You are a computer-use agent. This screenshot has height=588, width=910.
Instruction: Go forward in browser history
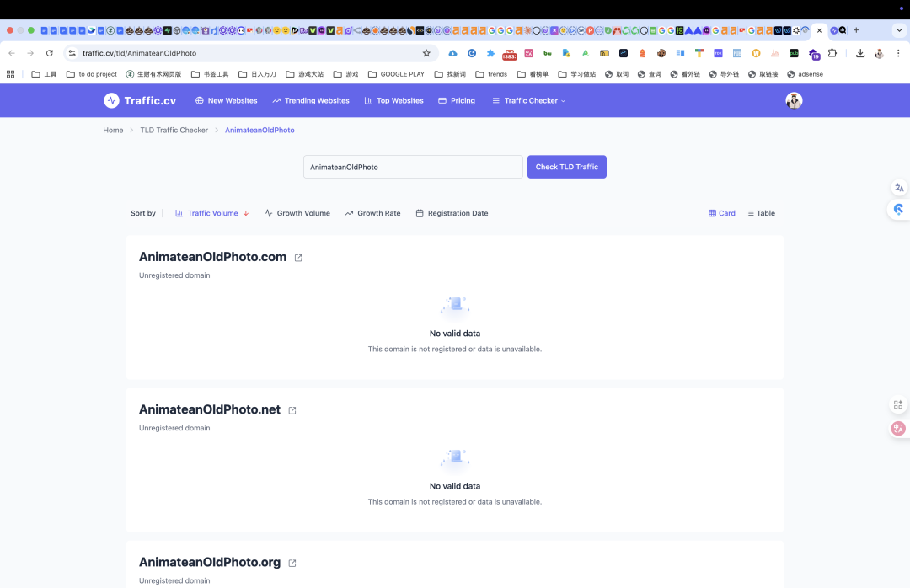[30, 53]
